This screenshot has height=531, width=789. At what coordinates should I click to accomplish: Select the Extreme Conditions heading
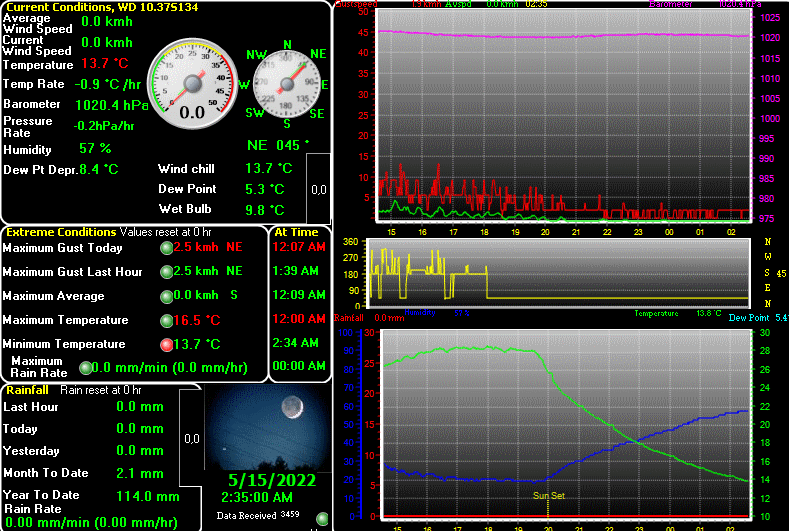pos(61,232)
